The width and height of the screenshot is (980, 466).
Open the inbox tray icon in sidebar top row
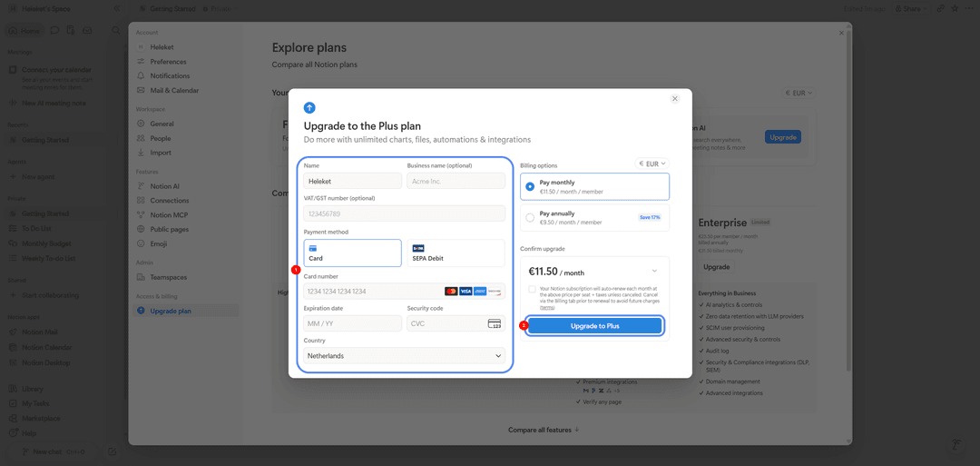click(87, 30)
